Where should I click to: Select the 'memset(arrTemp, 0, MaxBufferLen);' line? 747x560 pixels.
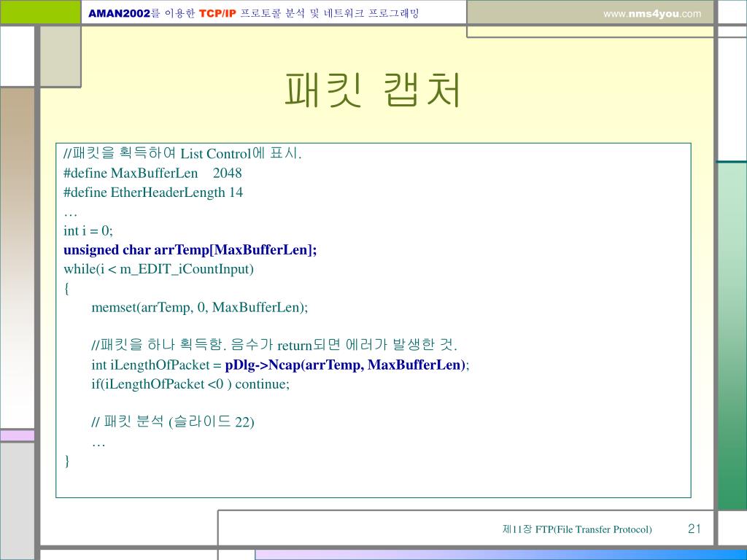click(200, 308)
